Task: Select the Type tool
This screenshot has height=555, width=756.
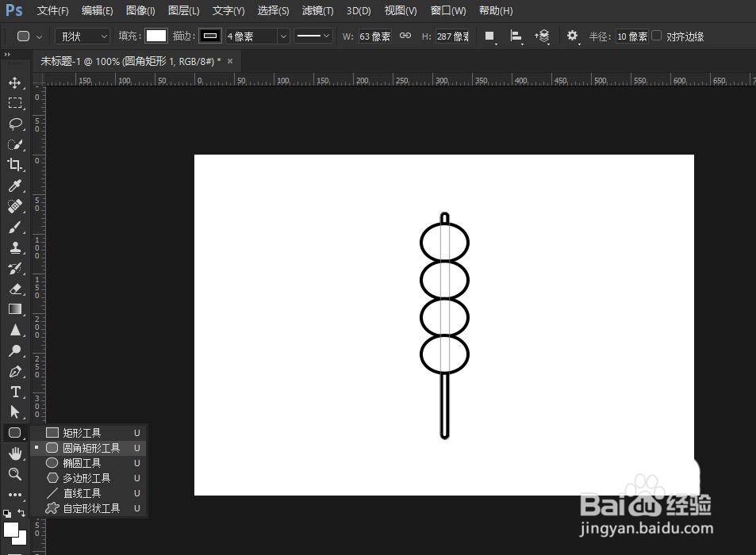Action: pos(15,392)
